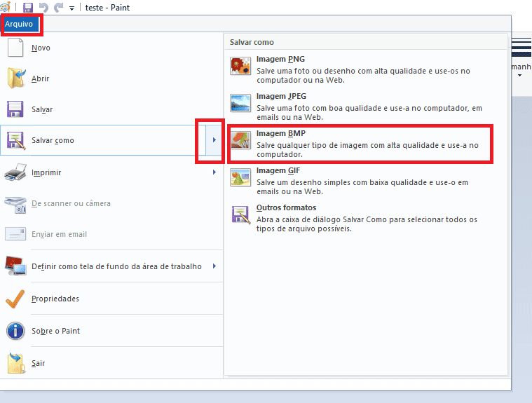Click the Imagem JPEG thumbnail icon
Image resolution: width=532 pixels, height=403 pixels.
[240, 103]
